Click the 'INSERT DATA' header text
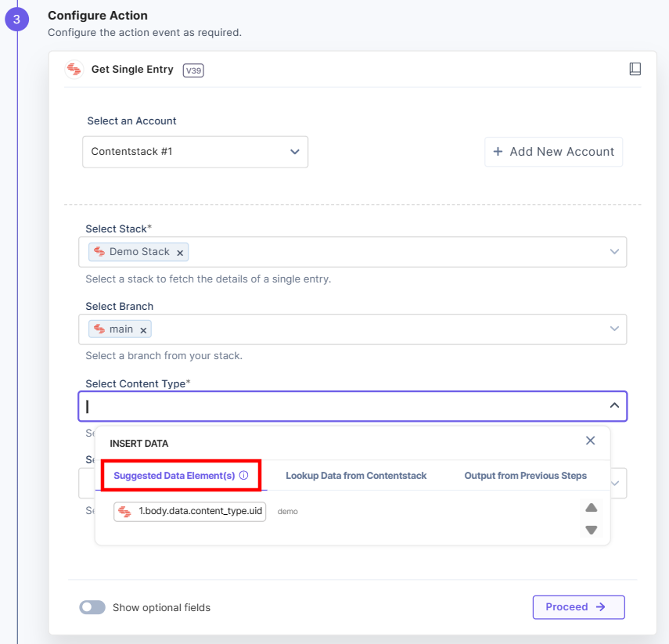 (x=139, y=443)
